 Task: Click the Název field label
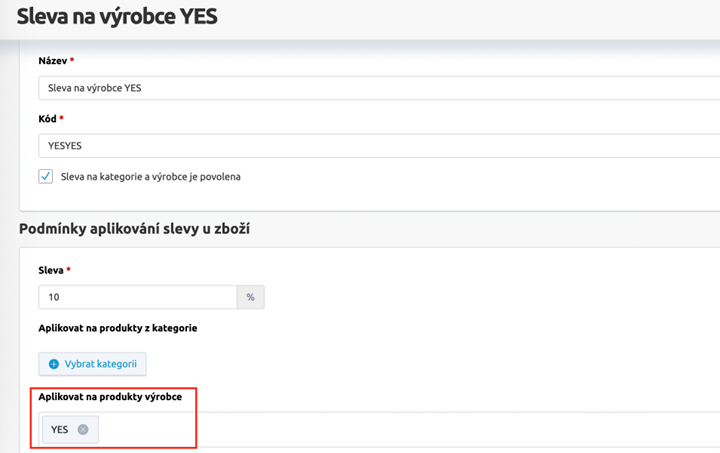pos(53,61)
